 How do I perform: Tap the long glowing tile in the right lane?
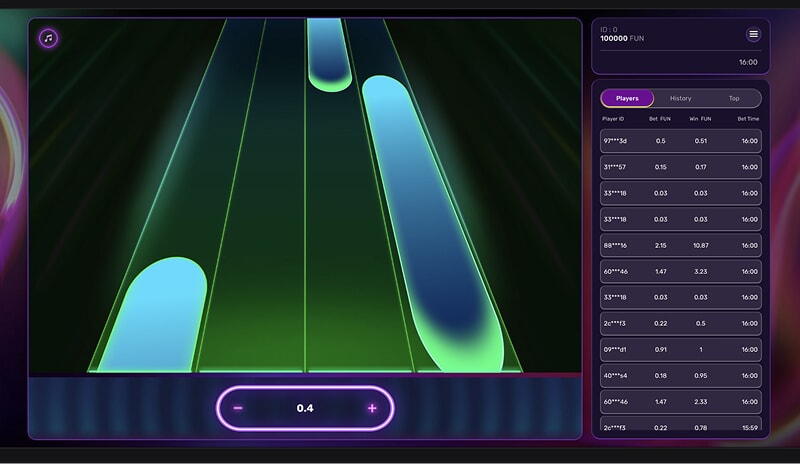pyautogui.click(x=430, y=220)
